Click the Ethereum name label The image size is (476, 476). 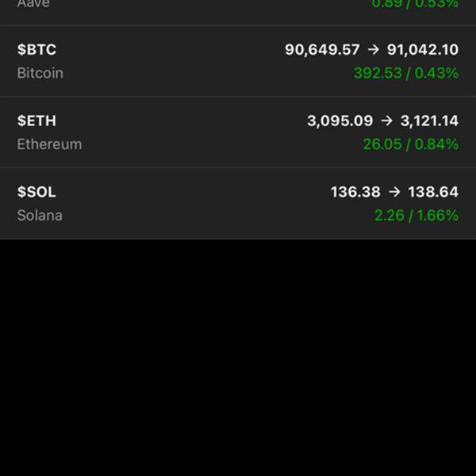click(x=49, y=144)
